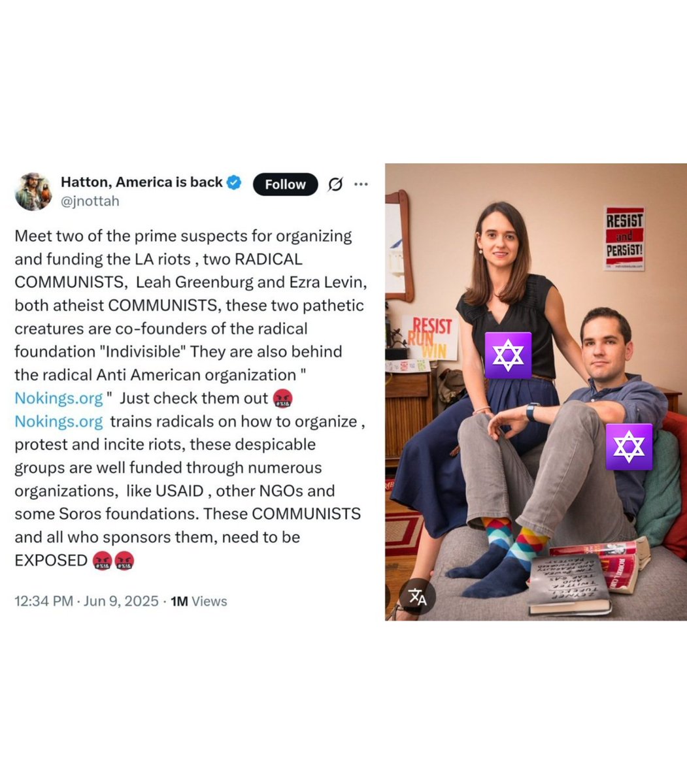This screenshot has height=784, width=687.
Task: Click the angry emojis after EXPOSED
Action: pos(114,561)
